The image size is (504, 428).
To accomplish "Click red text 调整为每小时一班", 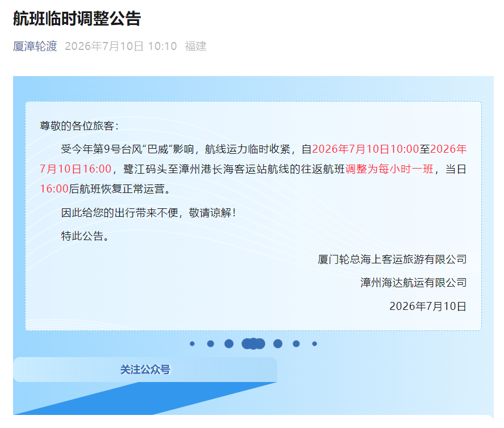I will pyautogui.click(x=389, y=169).
